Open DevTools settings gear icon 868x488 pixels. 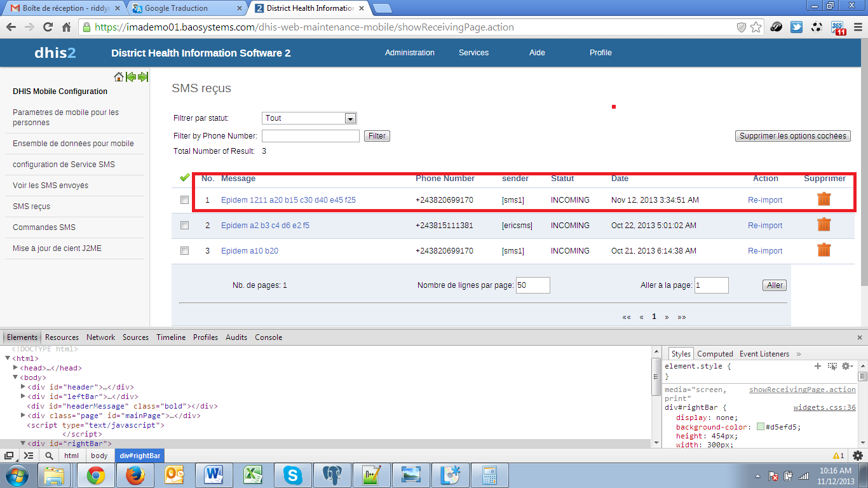(857, 456)
